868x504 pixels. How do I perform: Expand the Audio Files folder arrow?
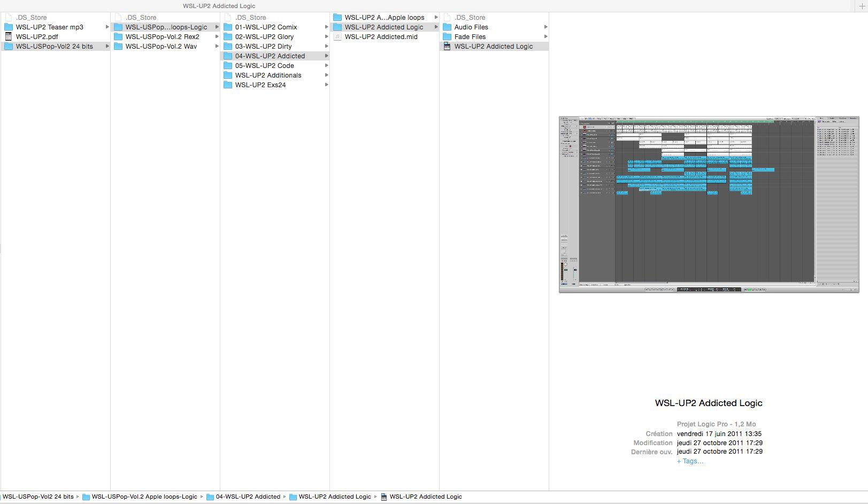546,27
